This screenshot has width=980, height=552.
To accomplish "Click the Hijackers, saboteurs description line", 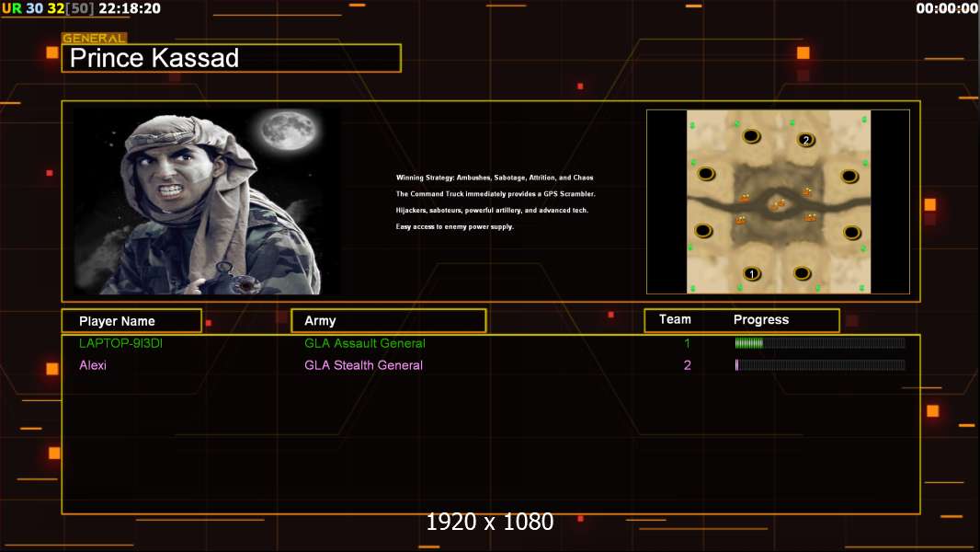I will coord(492,210).
